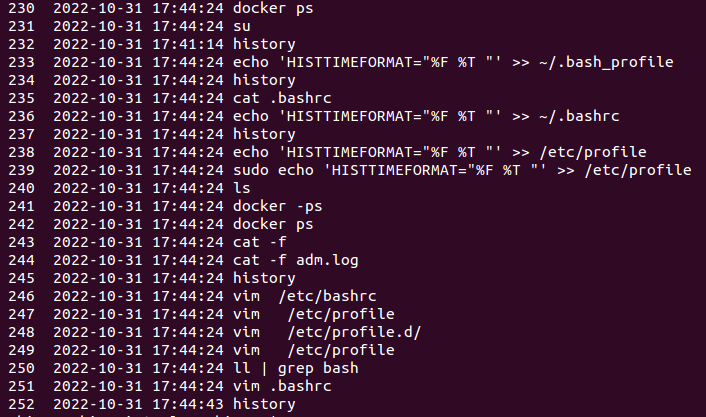Viewport: 706px width, 417px height.
Task: Click '~/.bash_profile' text on line 233
Action: [x=606, y=63]
